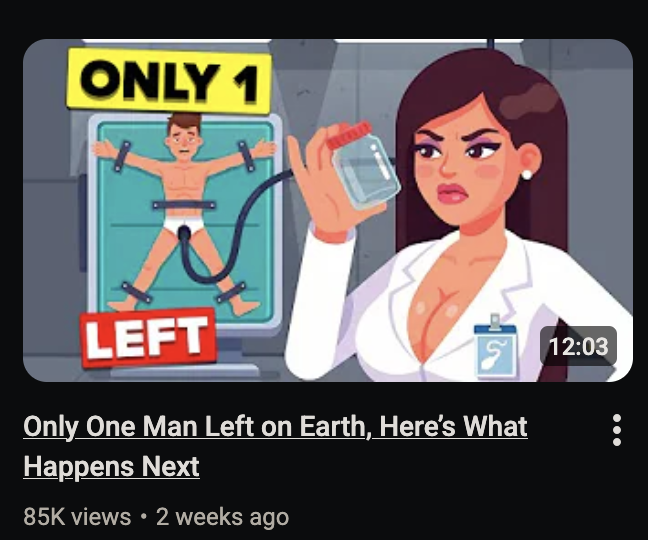This screenshot has width=648, height=540.
Task: Click the "Happens Next" line of the title
Action: click(112, 466)
